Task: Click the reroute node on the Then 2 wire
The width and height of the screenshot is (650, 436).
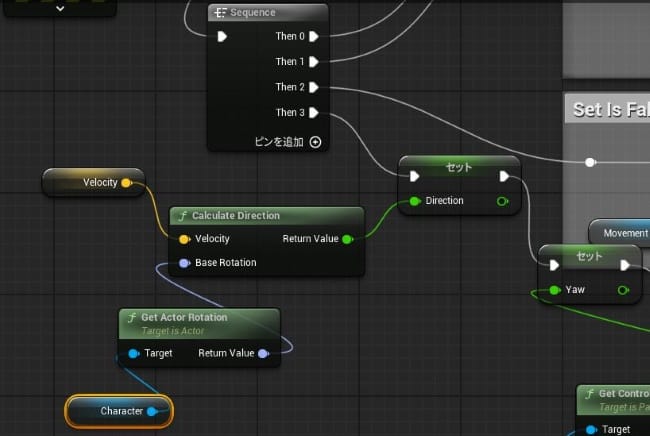Action: 590,162
